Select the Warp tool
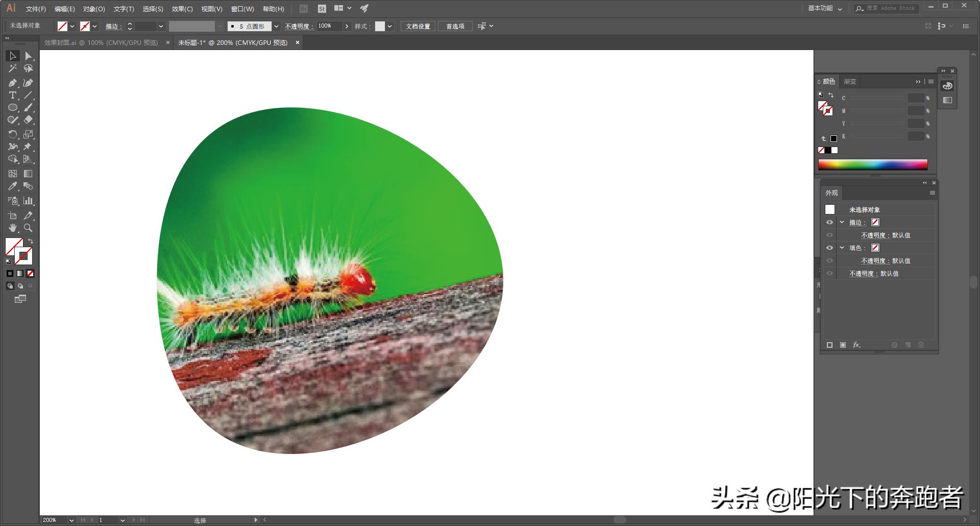The height and width of the screenshot is (526, 980). (x=13, y=147)
